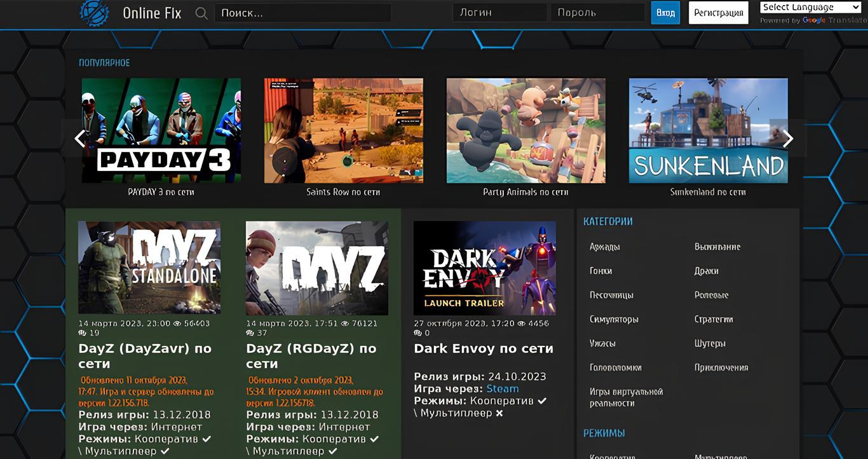Open the 'Party Animals по сети' caption link
Image resolution: width=868 pixels, height=459 pixels.
pos(526,192)
